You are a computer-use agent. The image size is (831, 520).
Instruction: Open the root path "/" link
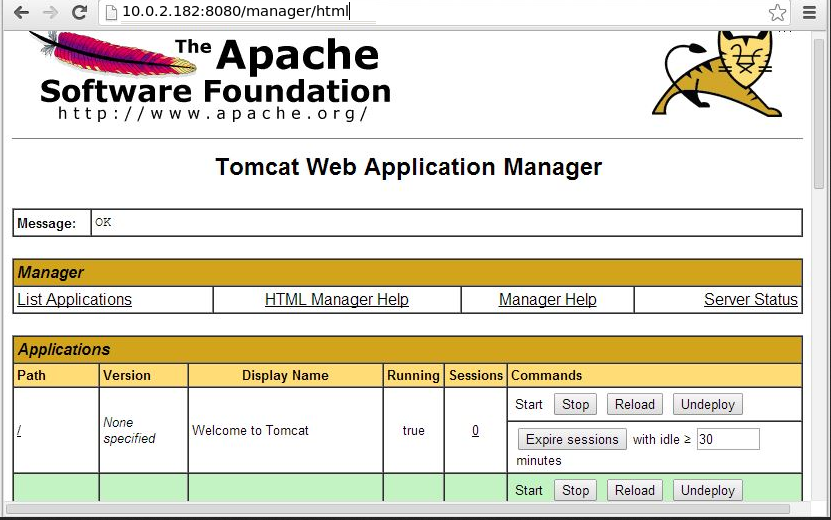point(19,430)
